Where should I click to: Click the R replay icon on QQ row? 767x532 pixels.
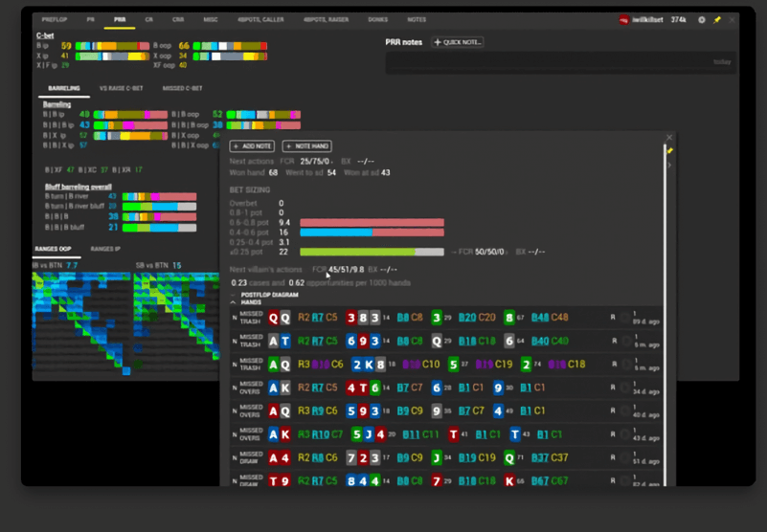[613, 318]
